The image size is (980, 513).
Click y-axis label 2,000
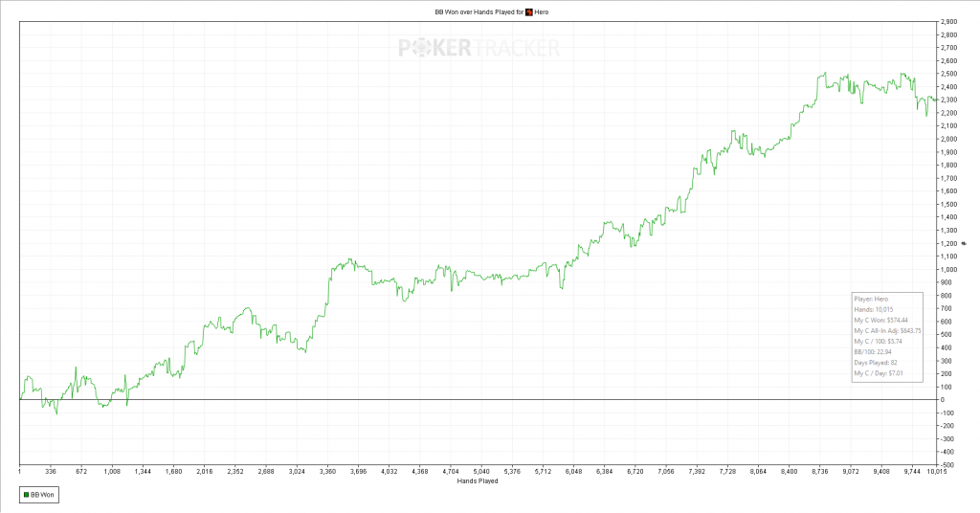click(x=948, y=139)
